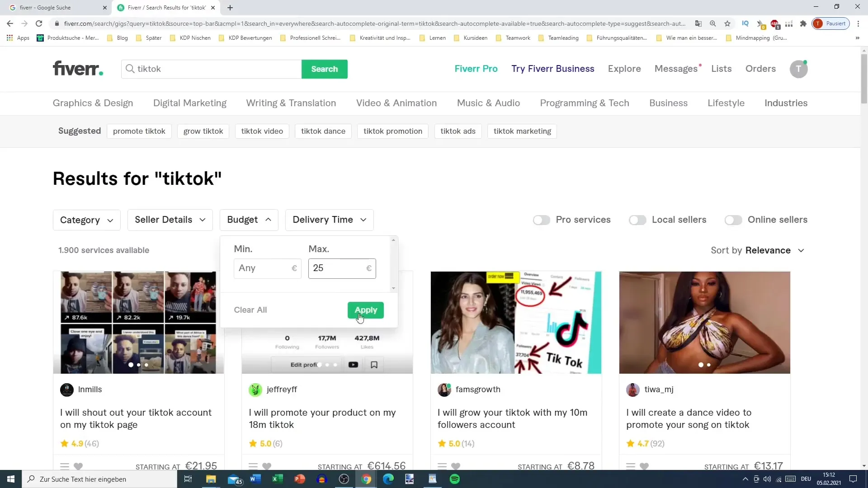Click the user avatar T icon
Screen dimensions: 868x488
coord(798,69)
